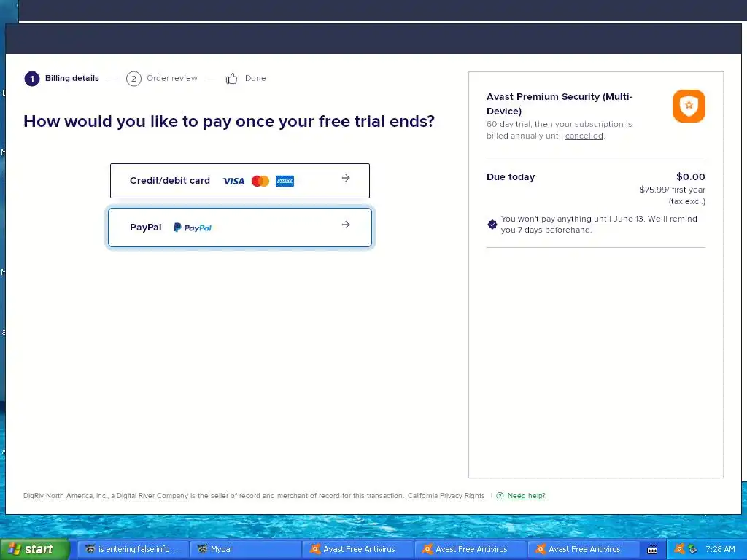Click the thumbs-up Done icon
This screenshot has width=747, height=560.
pos(231,79)
